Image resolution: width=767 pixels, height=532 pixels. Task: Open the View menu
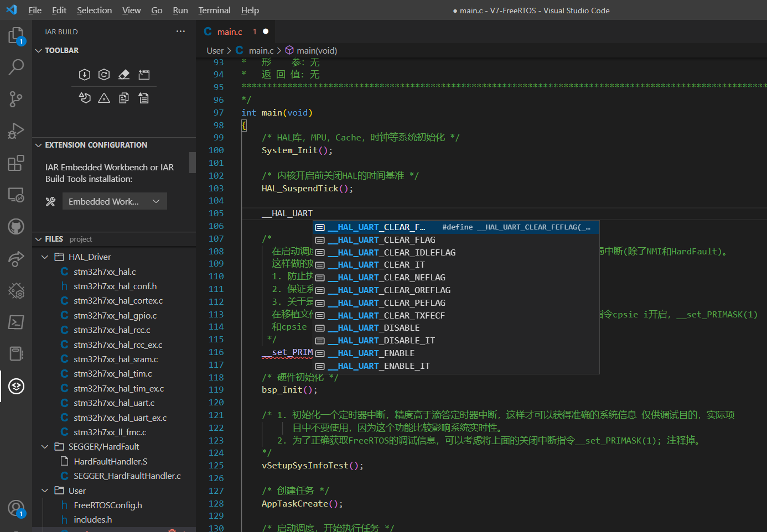coord(131,10)
